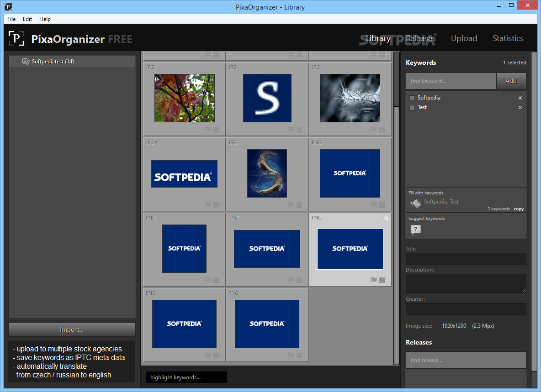
Task: Focus the Description text area
Action: [x=466, y=283]
